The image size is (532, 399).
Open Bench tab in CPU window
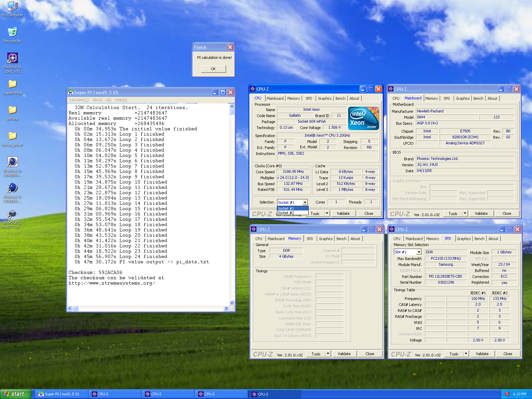[340, 98]
